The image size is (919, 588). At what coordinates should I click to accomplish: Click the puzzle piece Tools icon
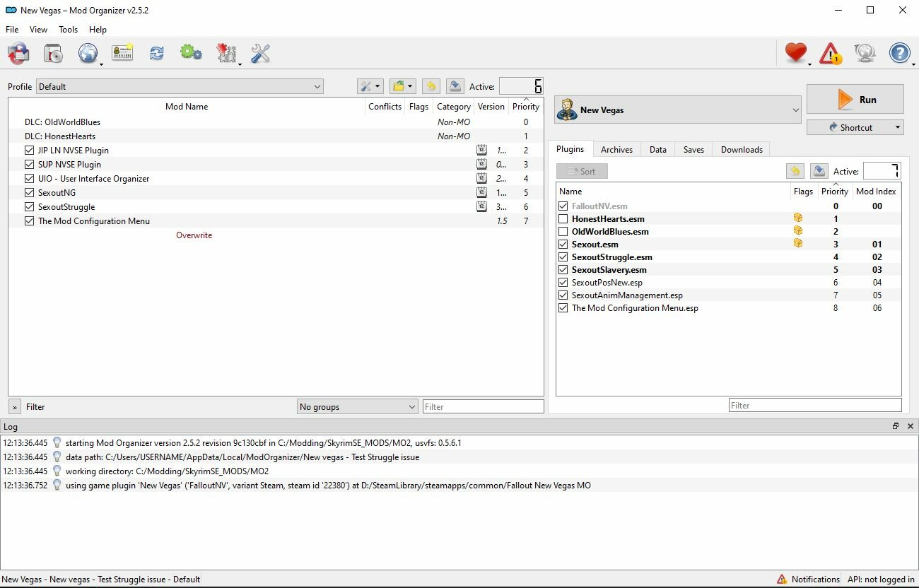[x=226, y=53]
